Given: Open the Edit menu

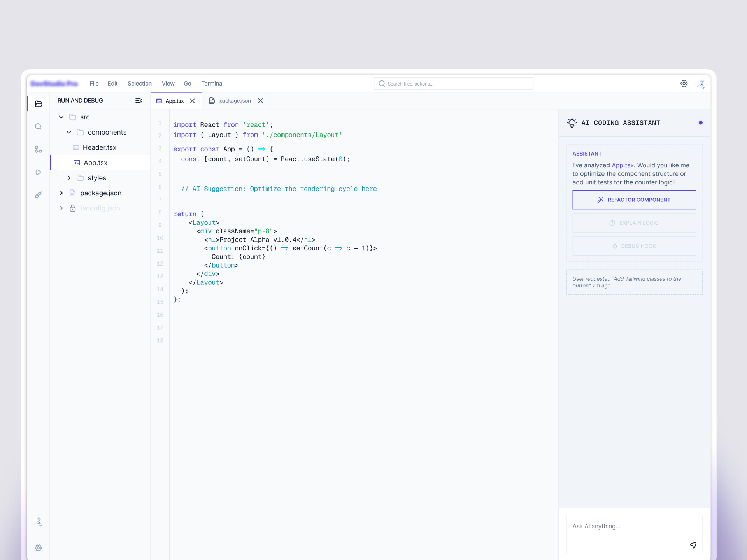Looking at the screenshot, I should pyautogui.click(x=112, y=84).
